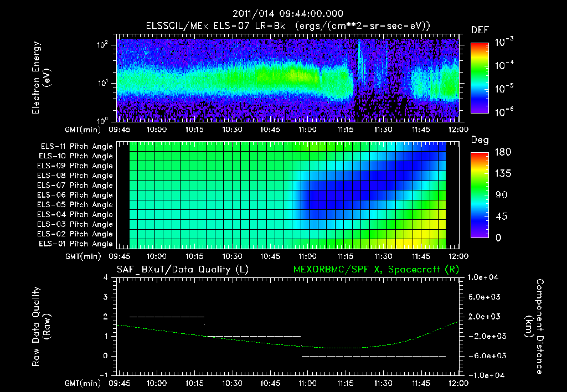Click 11:15 tick under the spectrogram
This screenshot has height=392, width=567.
tap(346, 130)
